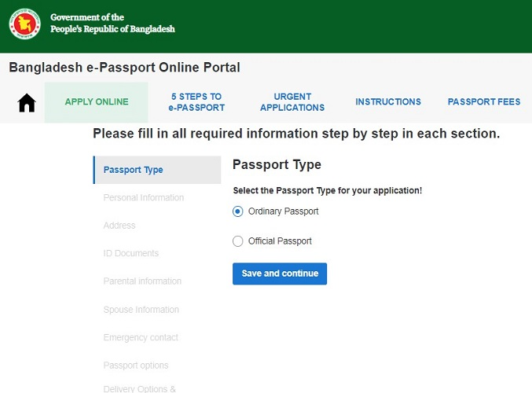Viewport: 532px width, 393px height.
Task: Open Parental information section
Action: [142, 281]
